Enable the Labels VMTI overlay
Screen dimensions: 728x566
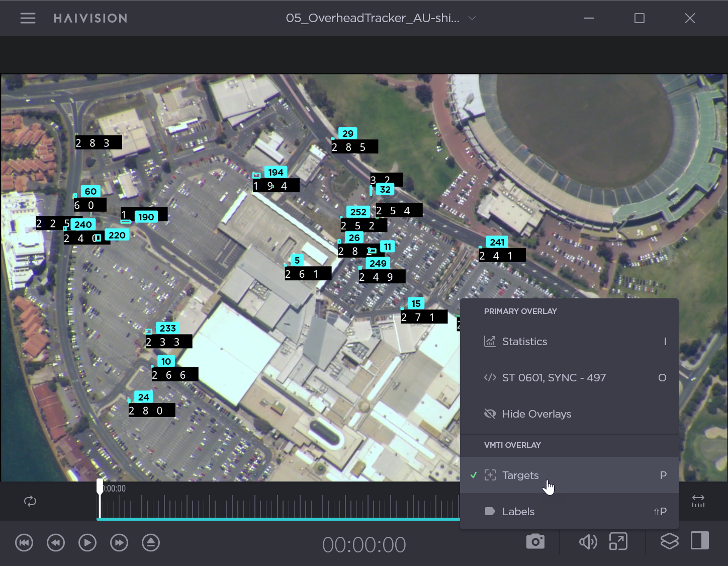pos(518,512)
